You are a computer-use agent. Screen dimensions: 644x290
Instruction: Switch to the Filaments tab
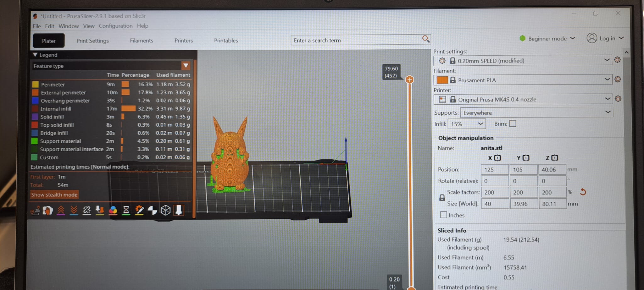[142, 41]
